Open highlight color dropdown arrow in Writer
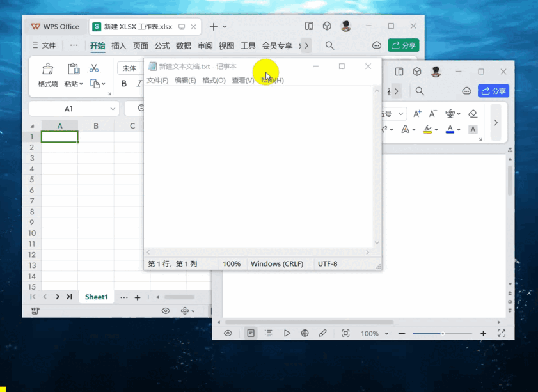This screenshot has height=392, width=538. tap(436, 130)
